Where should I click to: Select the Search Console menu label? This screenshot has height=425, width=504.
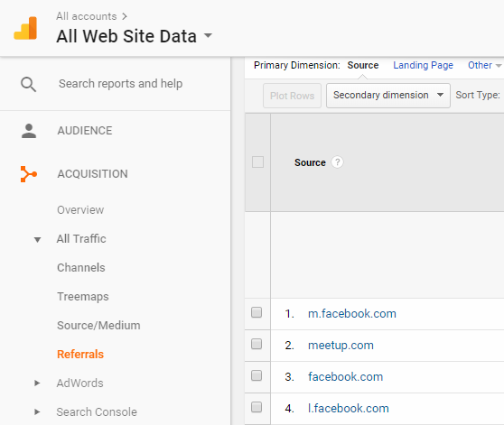click(x=97, y=412)
